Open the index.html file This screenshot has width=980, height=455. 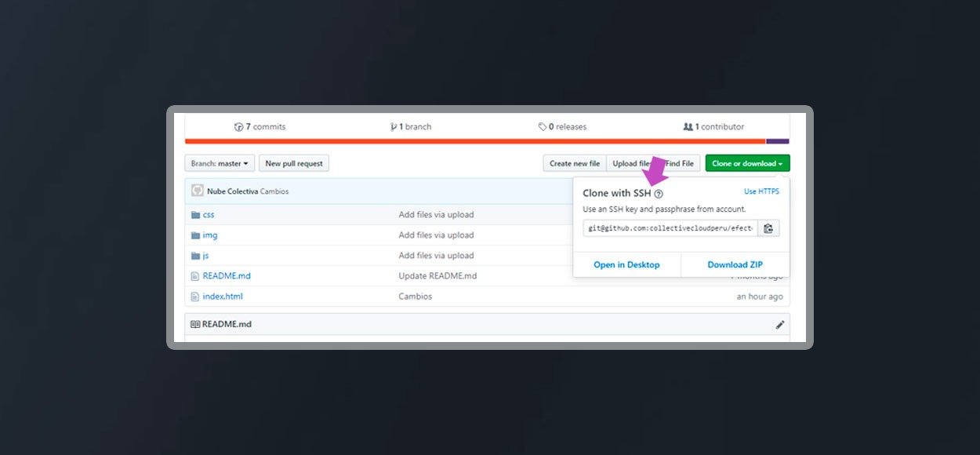[223, 297]
